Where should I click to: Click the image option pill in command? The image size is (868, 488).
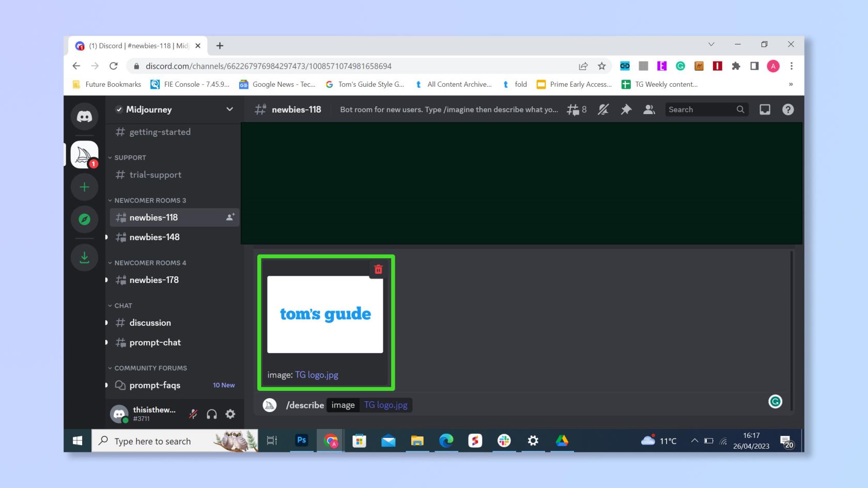coord(343,405)
